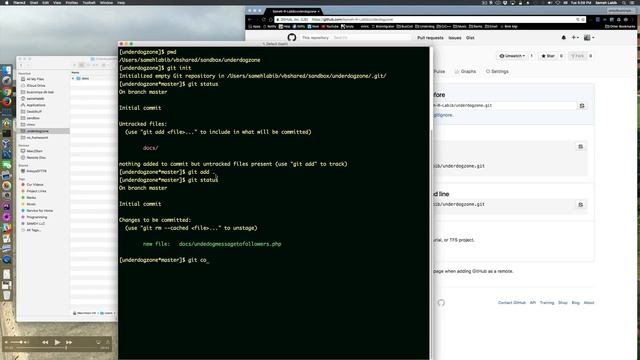This screenshot has height=360, width=640.
Task: Select the Programming tag in the Finder sidebar
Action: click(36, 217)
